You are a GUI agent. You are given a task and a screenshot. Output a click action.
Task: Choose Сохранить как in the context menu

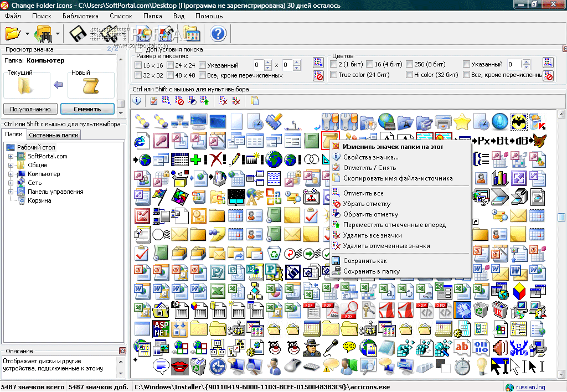[365, 261]
